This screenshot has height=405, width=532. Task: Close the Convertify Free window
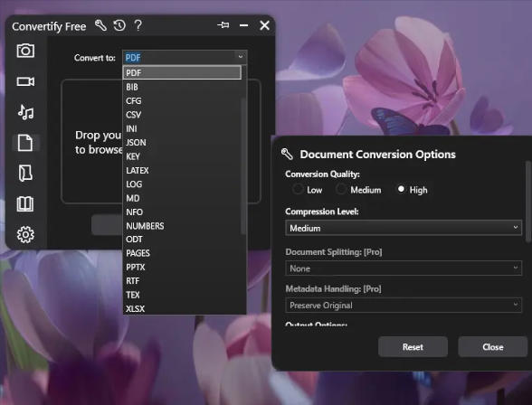pyautogui.click(x=264, y=25)
